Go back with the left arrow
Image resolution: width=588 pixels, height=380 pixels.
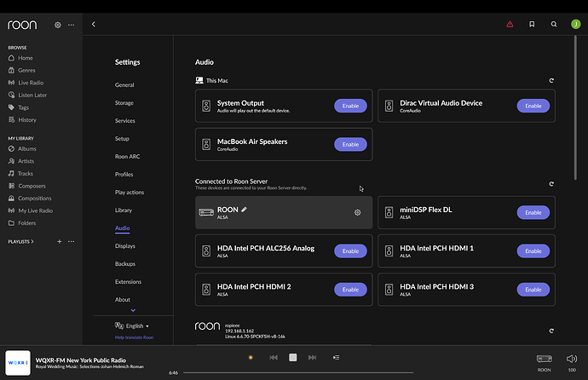(x=94, y=25)
